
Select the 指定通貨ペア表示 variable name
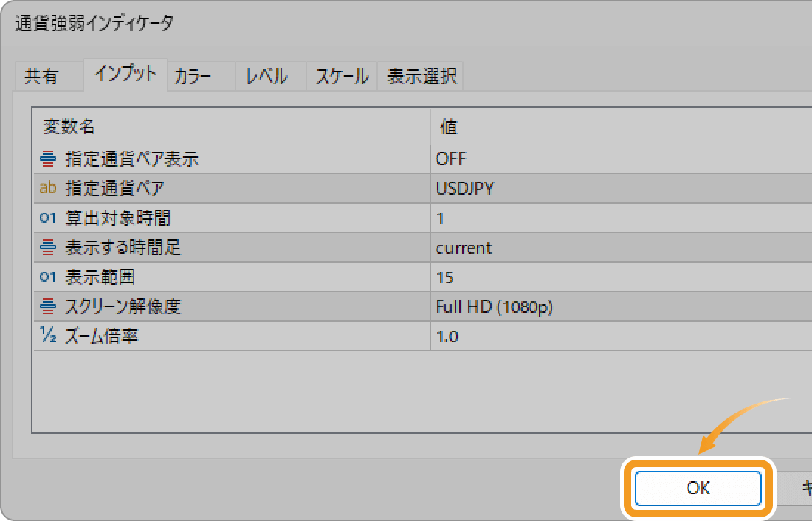[x=132, y=159]
